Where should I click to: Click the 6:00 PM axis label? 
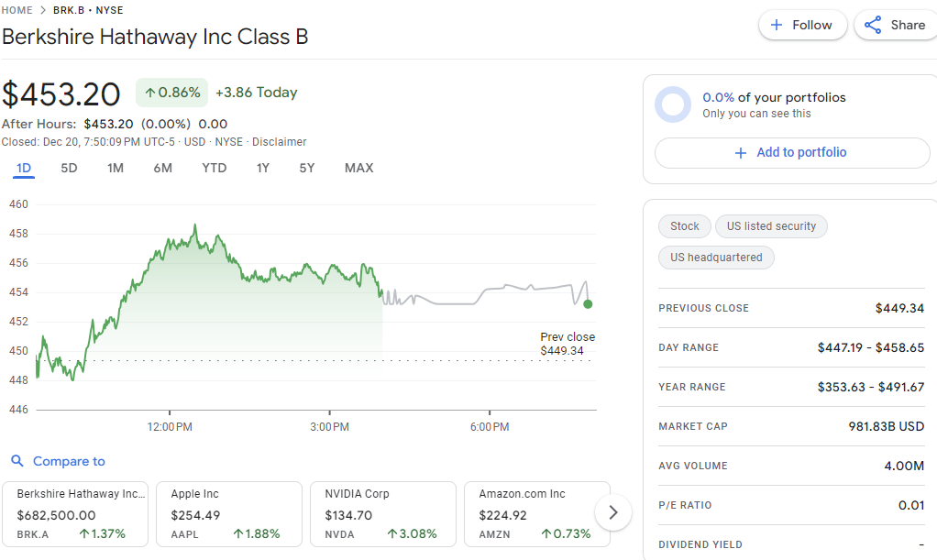[x=490, y=427]
